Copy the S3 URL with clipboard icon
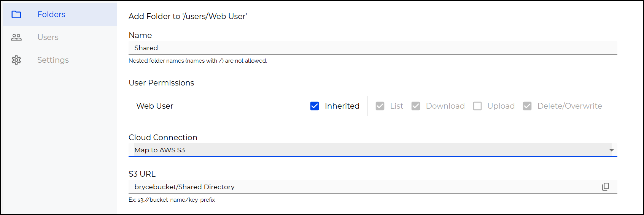The height and width of the screenshot is (215, 644). [606, 187]
